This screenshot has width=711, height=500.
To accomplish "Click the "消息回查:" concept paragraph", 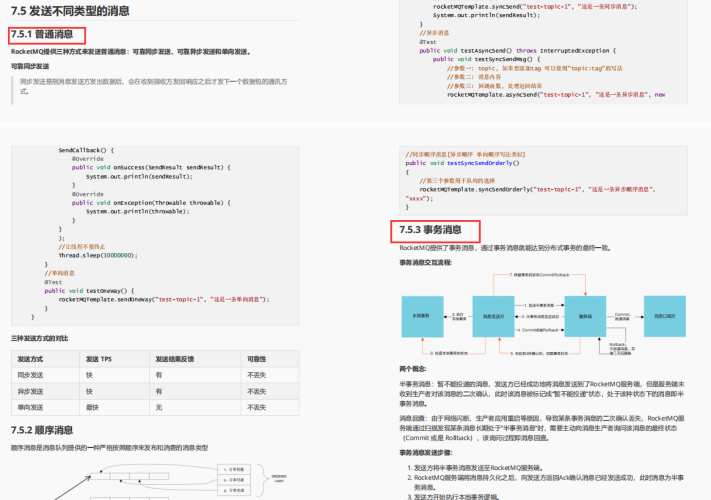I will click(x=542, y=428).
